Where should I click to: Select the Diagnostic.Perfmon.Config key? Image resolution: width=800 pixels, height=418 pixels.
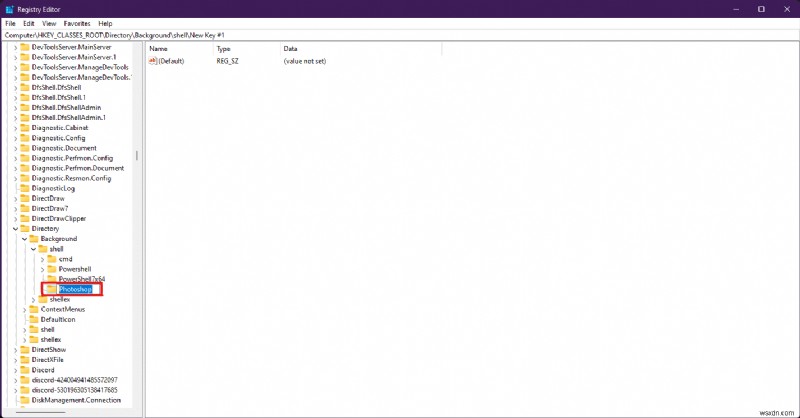click(72, 158)
